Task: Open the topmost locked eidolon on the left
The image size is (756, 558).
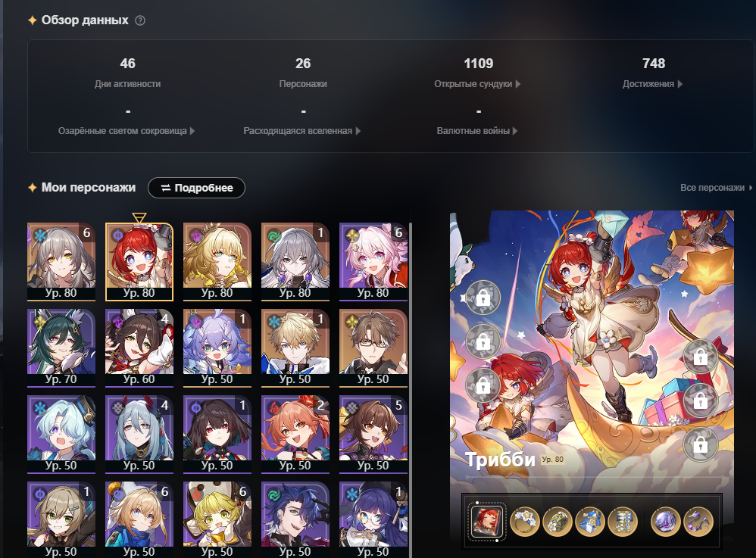Action: (x=483, y=298)
